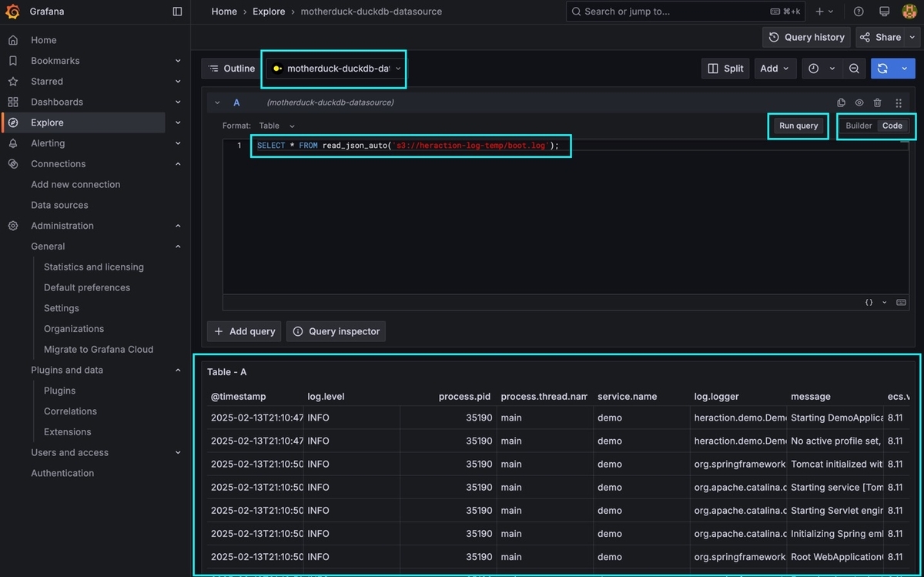The image size is (924, 577).
Task: Duplicate query A with the copy icon
Action: click(841, 102)
